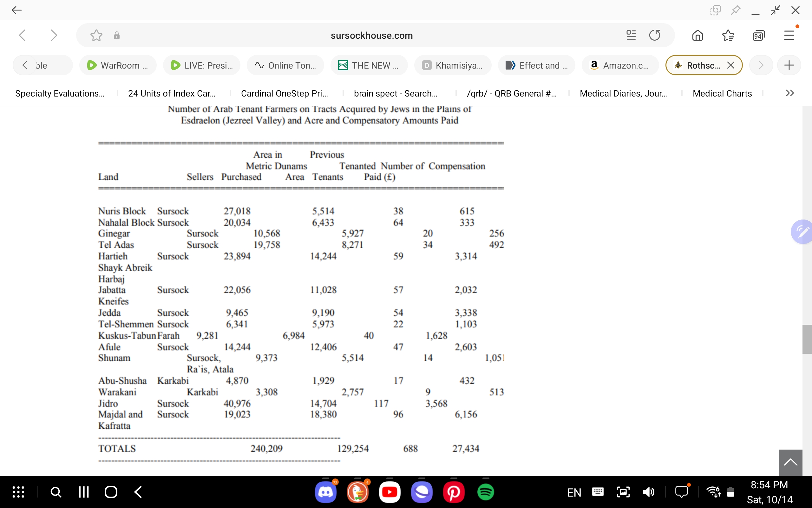
Task: Open volume control speaker icon
Action: (x=648, y=492)
